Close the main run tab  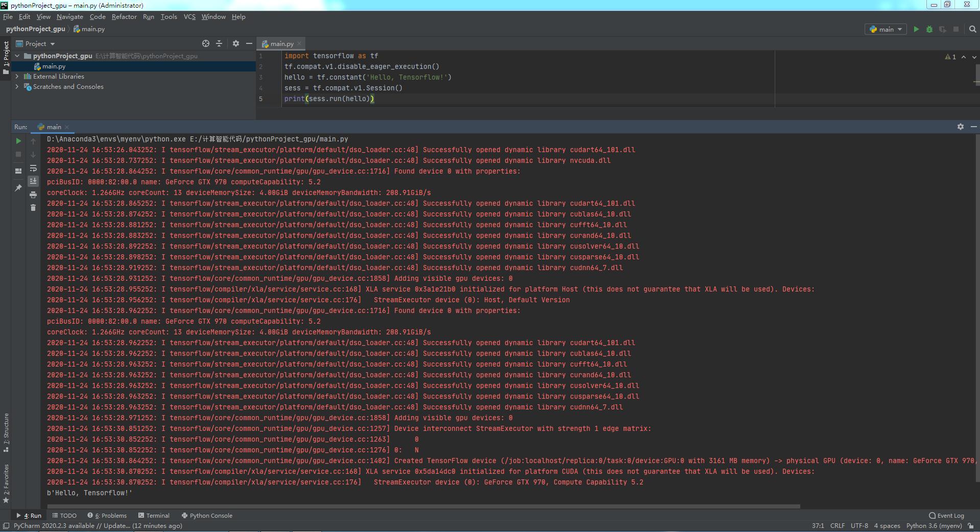click(x=67, y=127)
